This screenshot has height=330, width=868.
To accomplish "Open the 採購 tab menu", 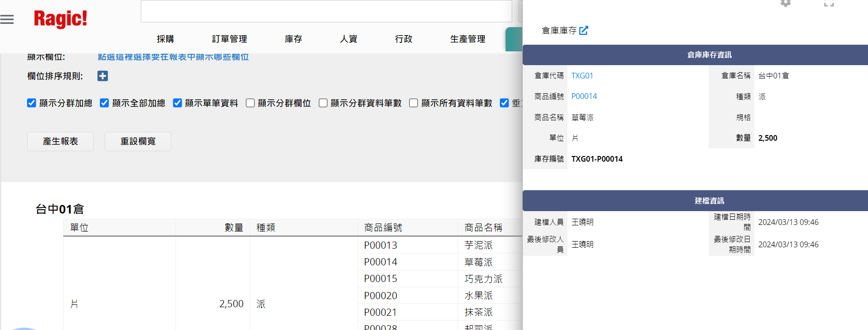I will click(166, 39).
